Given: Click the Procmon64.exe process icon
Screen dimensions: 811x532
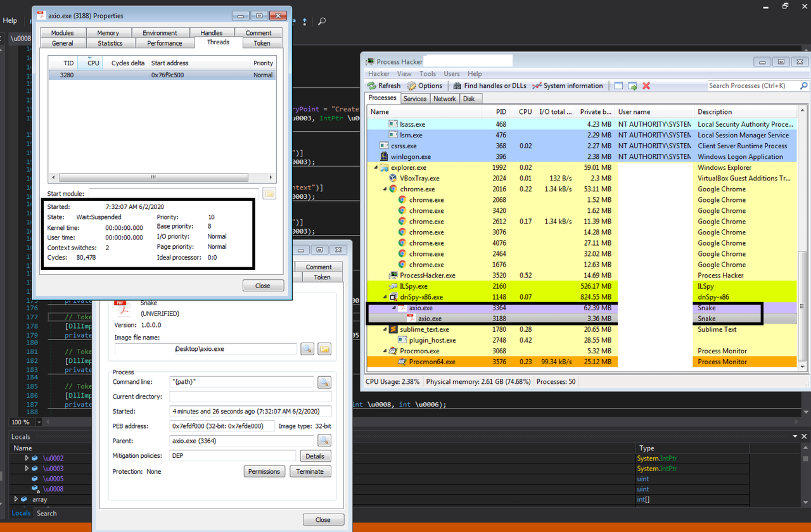Looking at the screenshot, I should 402,362.
